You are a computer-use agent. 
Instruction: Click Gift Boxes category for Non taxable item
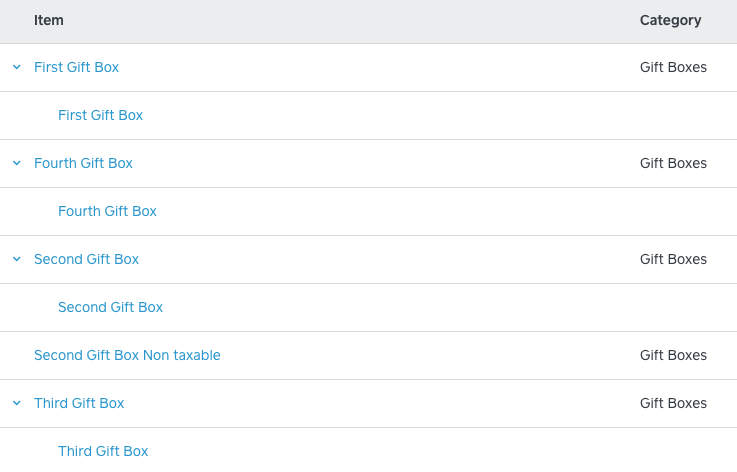pyautogui.click(x=673, y=356)
